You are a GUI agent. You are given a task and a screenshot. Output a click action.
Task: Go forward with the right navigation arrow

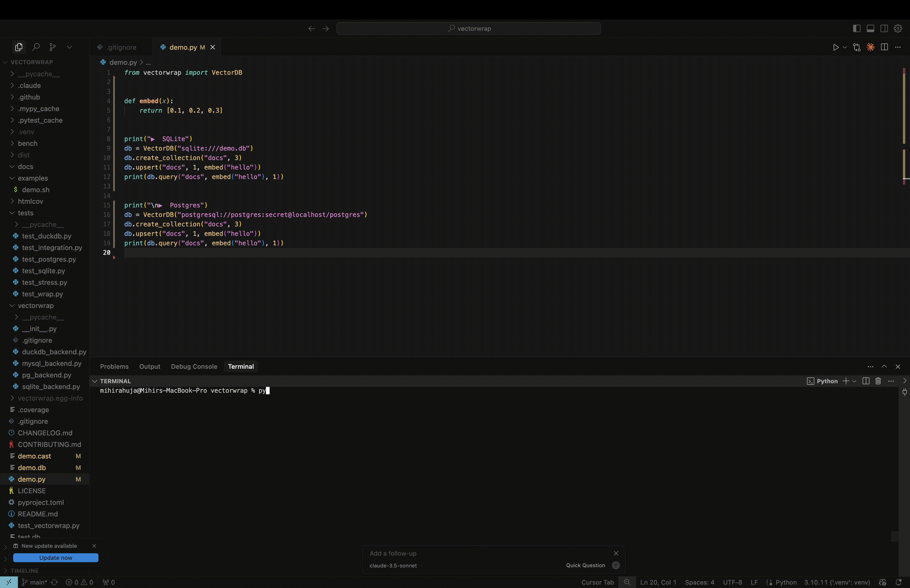325,29
